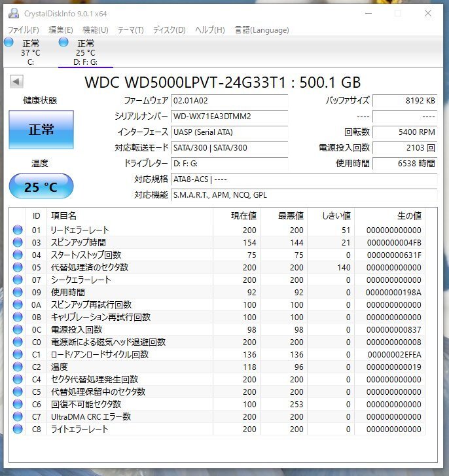Click status orb for C7 UltraDMA CRC エラー数

pos(18,416)
